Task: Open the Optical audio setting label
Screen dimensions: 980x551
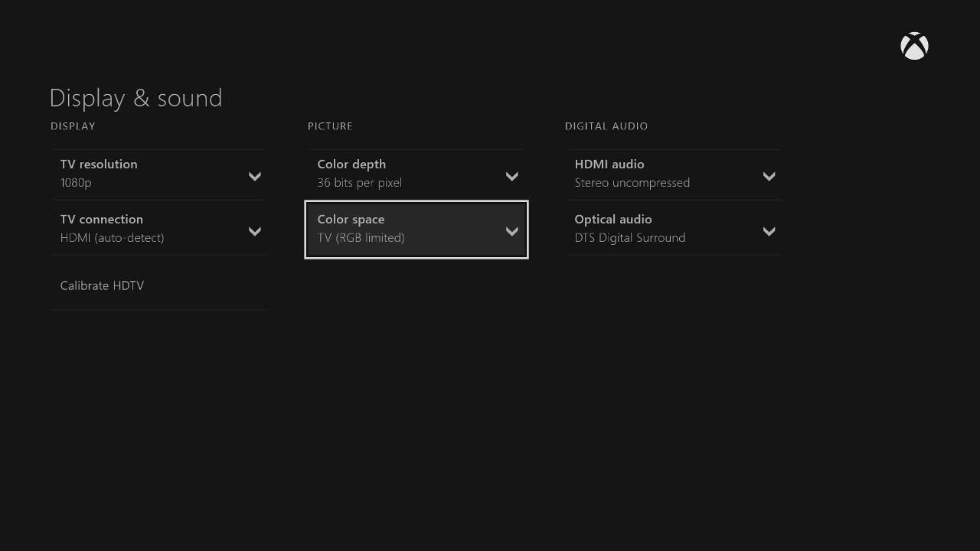Action: pos(613,219)
